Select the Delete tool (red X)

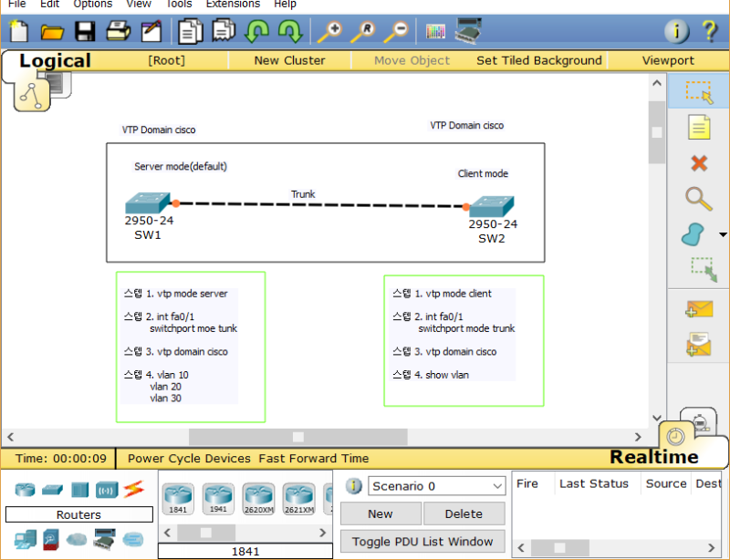point(698,163)
